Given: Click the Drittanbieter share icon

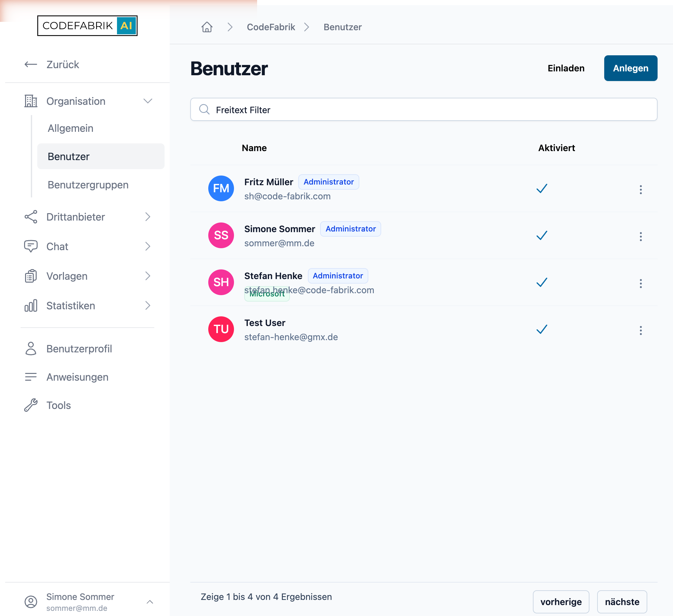Looking at the screenshot, I should pyautogui.click(x=31, y=217).
